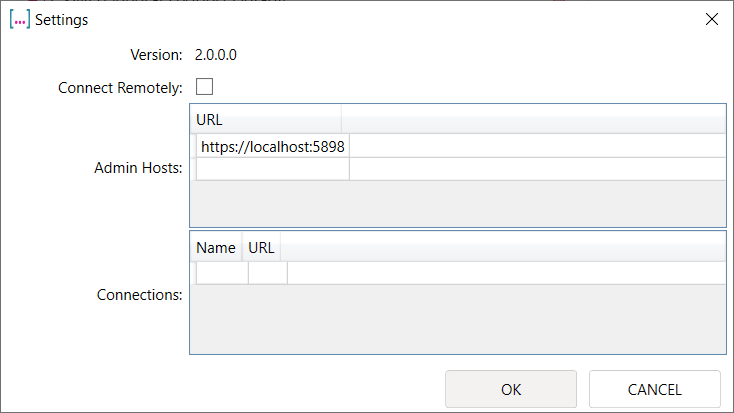Select the https://localhost:5898 URL cell
This screenshot has width=734, height=413.
tap(273, 146)
